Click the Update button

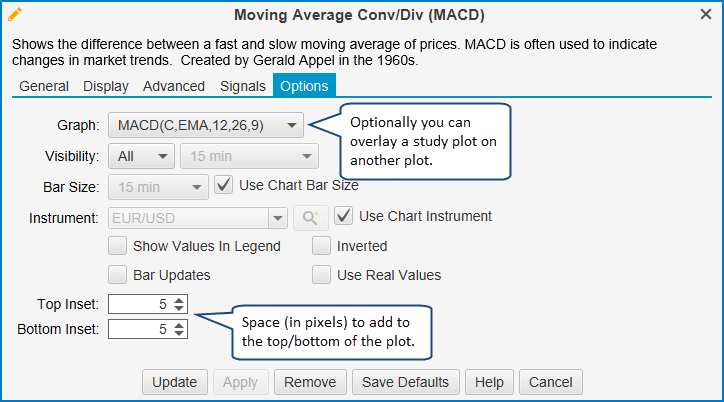pos(175,382)
